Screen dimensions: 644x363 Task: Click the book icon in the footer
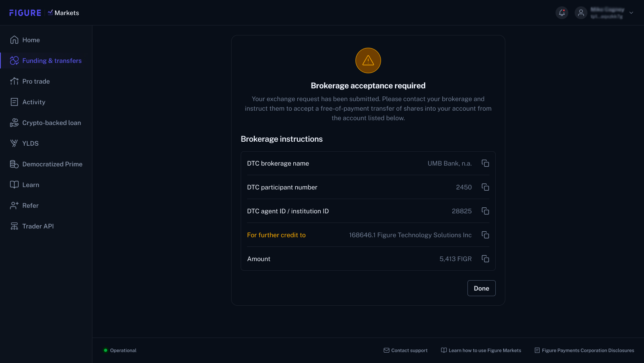(x=444, y=350)
